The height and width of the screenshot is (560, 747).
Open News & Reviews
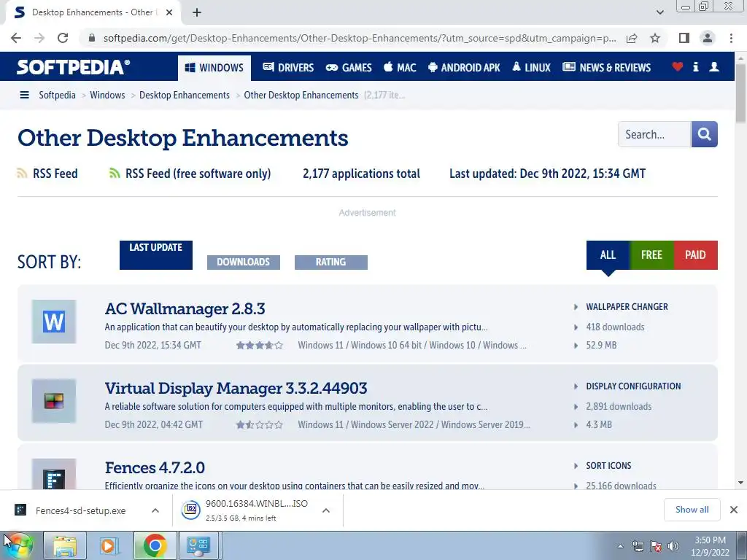(x=606, y=68)
